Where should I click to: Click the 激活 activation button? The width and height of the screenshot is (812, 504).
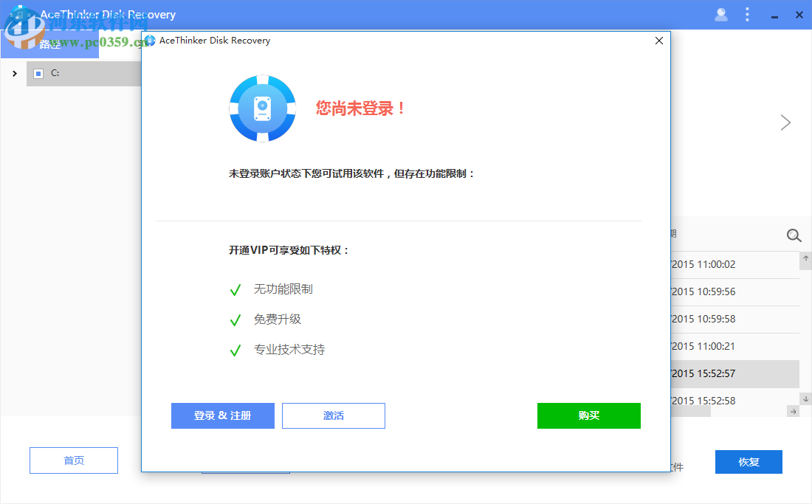pyautogui.click(x=333, y=415)
